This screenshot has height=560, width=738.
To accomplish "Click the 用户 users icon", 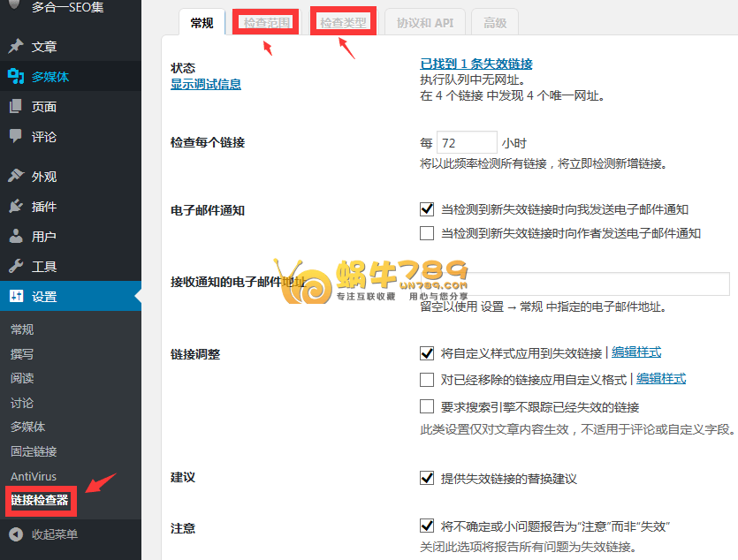I will coord(16,237).
